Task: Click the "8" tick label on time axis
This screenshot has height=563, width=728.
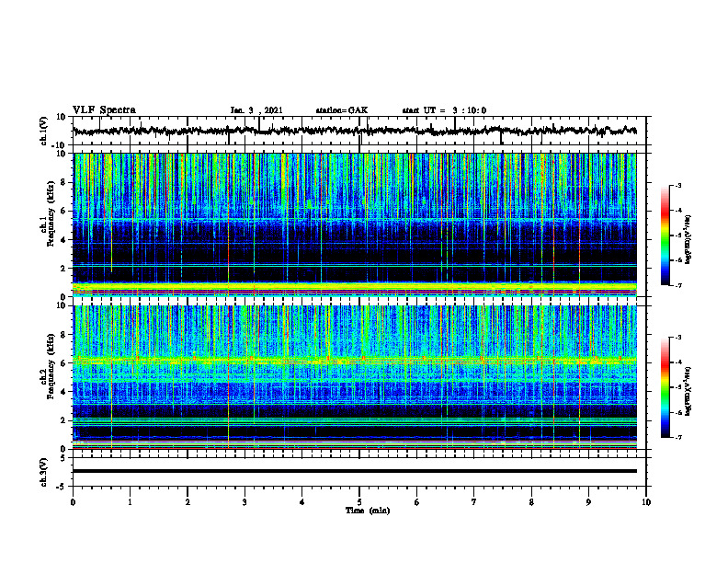Action: click(x=531, y=502)
